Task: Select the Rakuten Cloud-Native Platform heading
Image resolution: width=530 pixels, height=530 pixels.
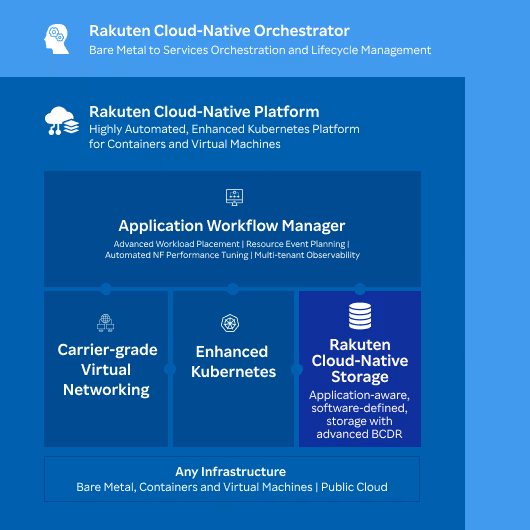Action: pyautogui.click(x=204, y=112)
